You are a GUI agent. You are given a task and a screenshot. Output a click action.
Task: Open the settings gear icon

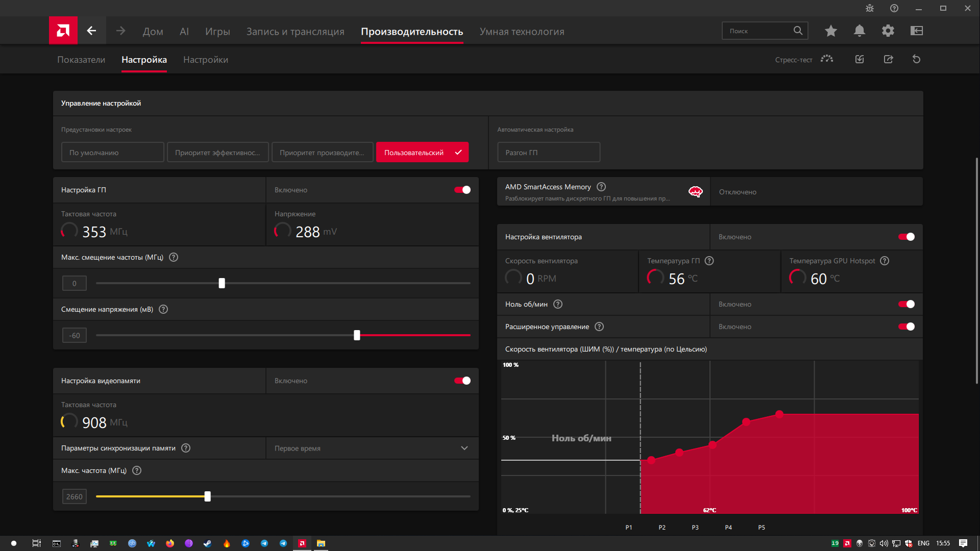[x=888, y=31]
